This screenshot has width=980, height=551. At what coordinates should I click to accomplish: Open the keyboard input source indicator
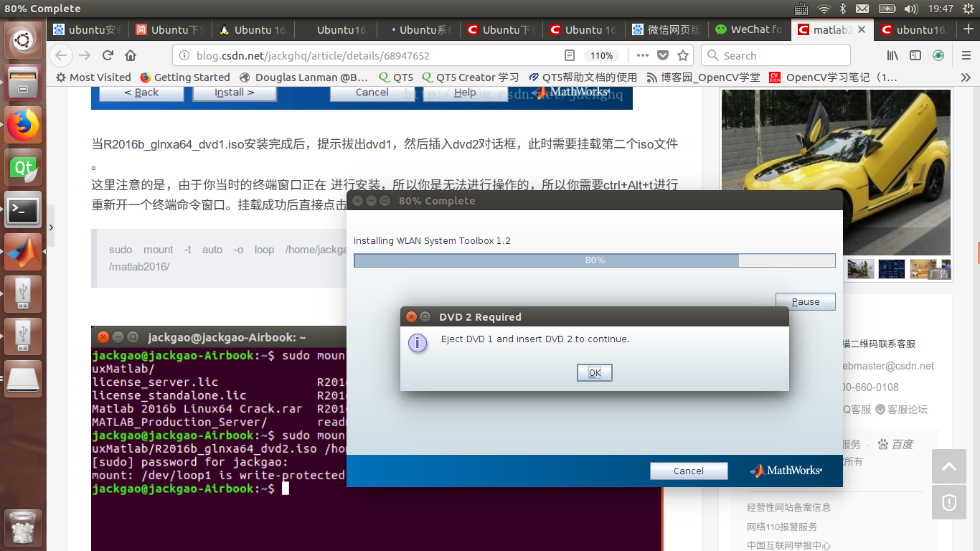[x=801, y=9]
